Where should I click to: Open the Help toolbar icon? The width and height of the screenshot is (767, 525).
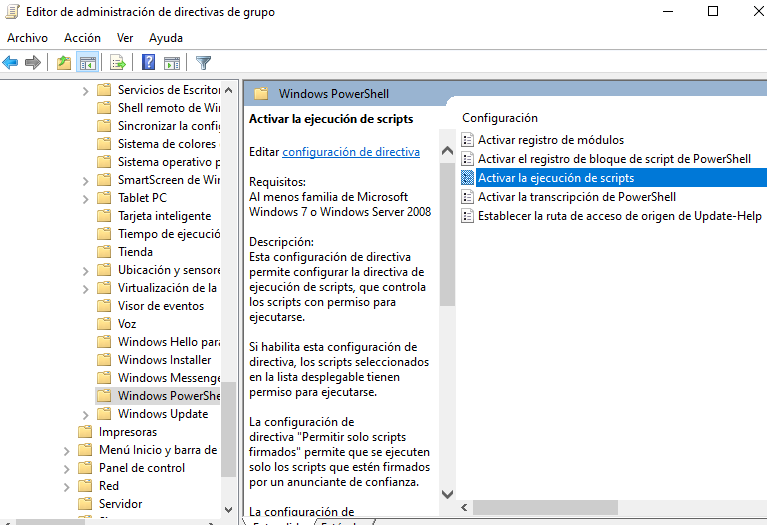point(148,62)
